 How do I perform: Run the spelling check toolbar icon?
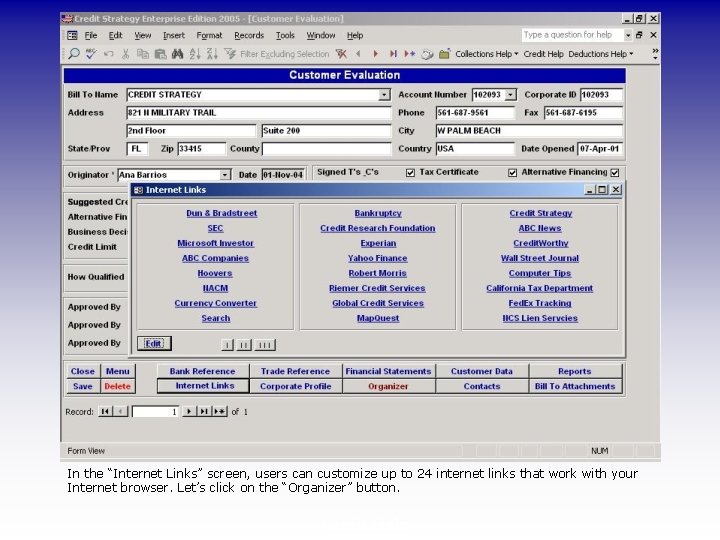[91, 54]
